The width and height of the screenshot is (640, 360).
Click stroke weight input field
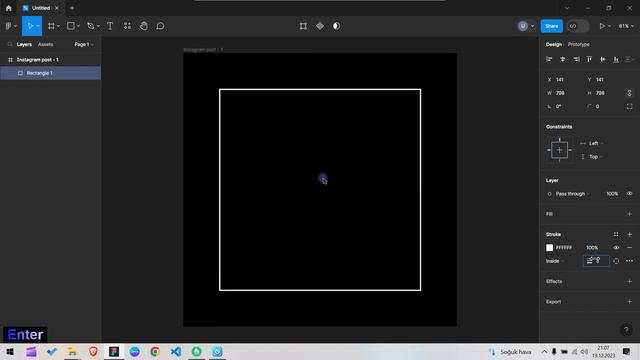[x=596, y=261]
